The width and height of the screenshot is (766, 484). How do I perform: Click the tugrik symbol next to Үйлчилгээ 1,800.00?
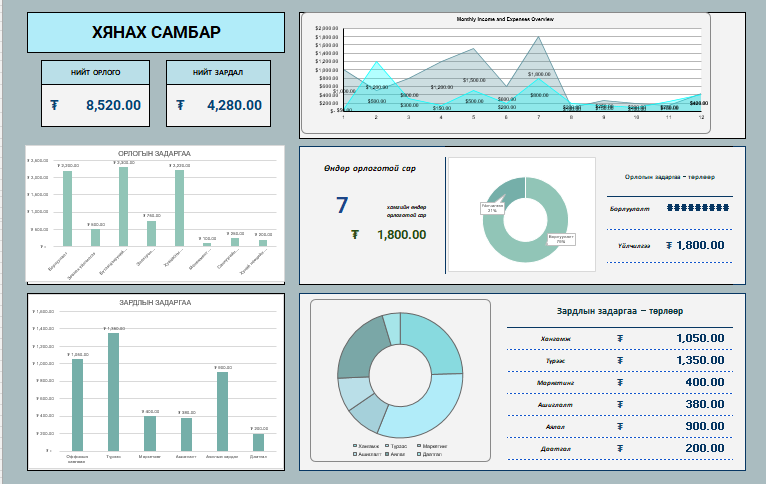click(668, 245)
